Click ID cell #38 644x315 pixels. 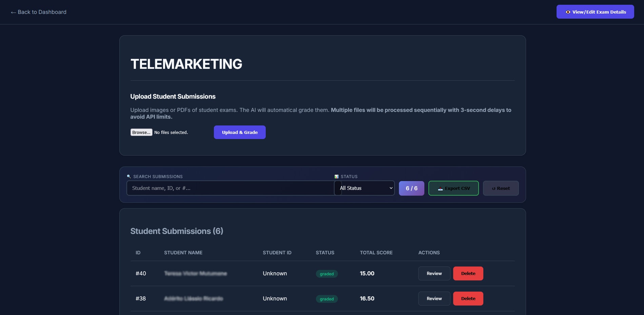pyautogui.click(x=141, y=298)
